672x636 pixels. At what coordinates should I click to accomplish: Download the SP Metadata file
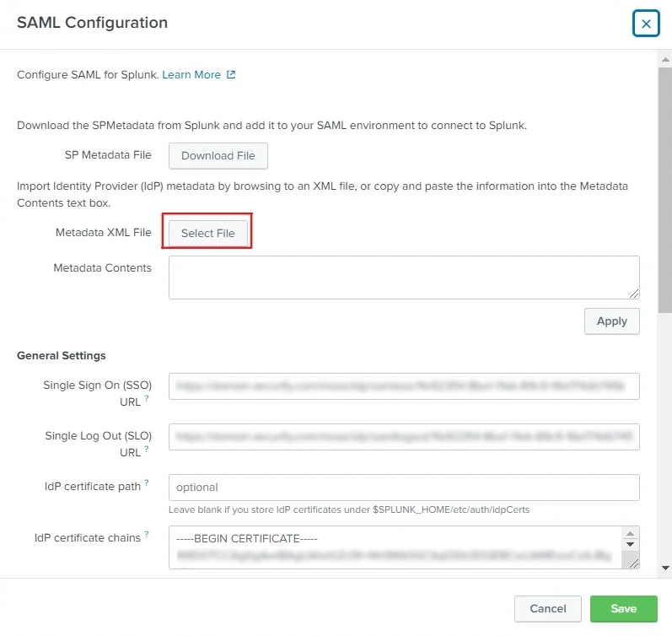pyautogui.click(x=218, y=156)
